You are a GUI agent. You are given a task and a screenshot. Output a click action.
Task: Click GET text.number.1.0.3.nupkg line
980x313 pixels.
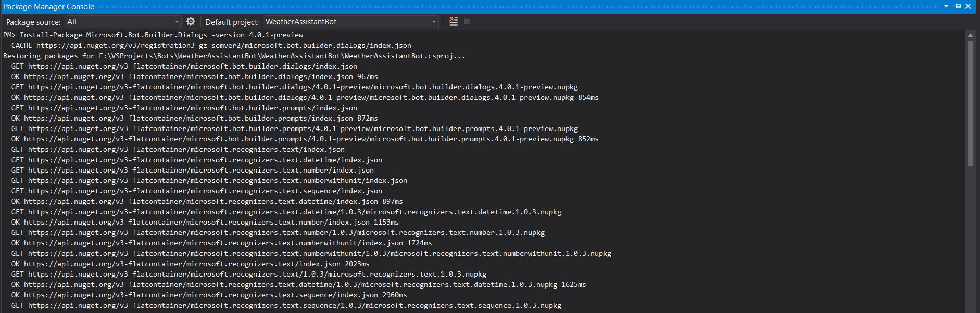pos(278,232)
